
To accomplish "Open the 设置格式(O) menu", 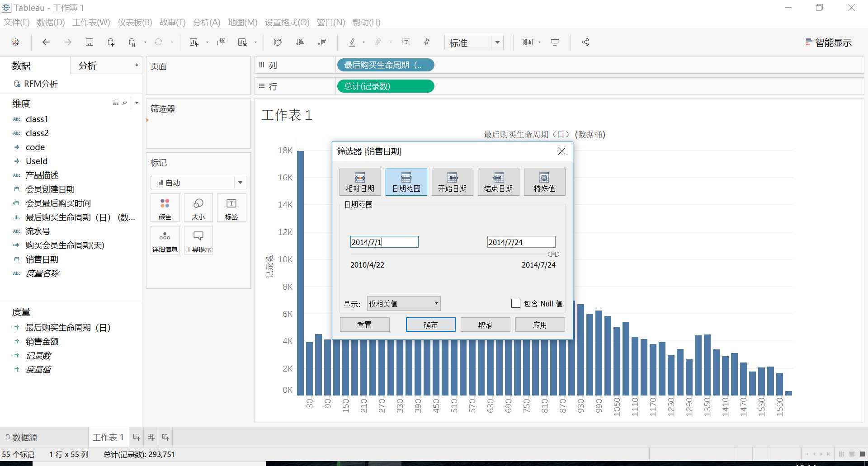I will 287,22.
